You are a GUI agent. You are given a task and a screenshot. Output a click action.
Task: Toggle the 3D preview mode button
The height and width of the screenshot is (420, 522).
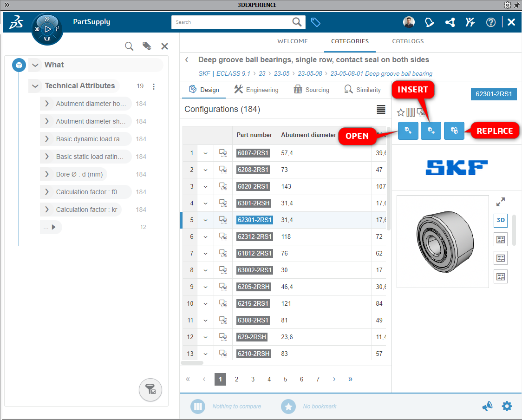500,220
